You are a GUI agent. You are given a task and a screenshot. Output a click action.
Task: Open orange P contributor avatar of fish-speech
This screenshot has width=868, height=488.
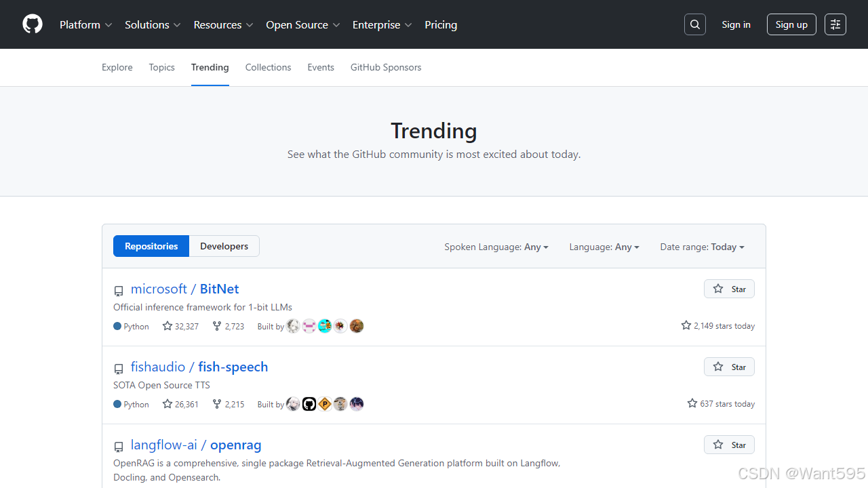[325, 404]
